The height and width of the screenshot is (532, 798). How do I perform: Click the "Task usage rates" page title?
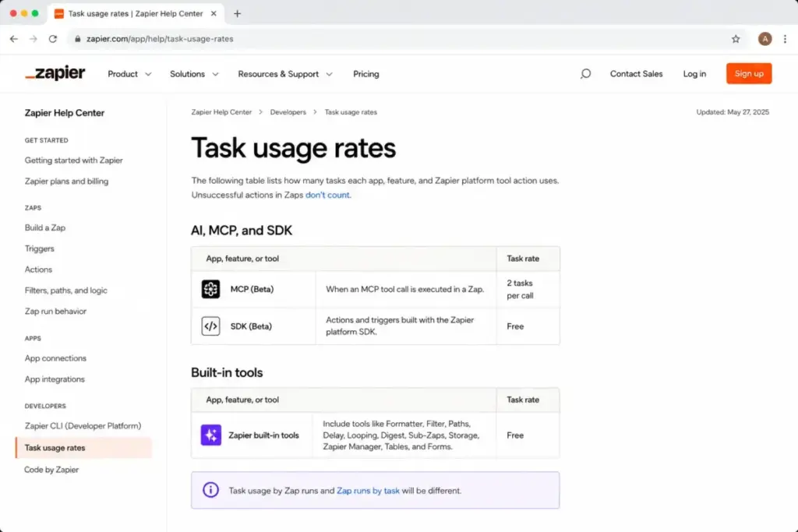[293, 148]
